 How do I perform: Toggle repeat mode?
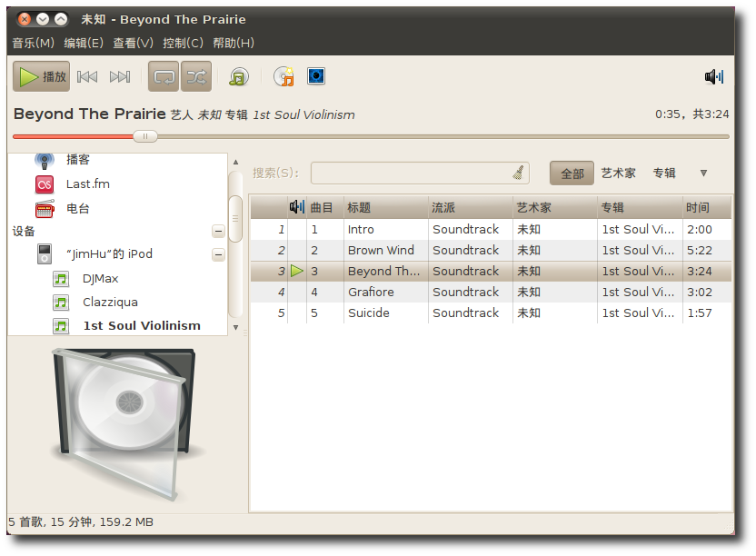click(x=164, y=76)
